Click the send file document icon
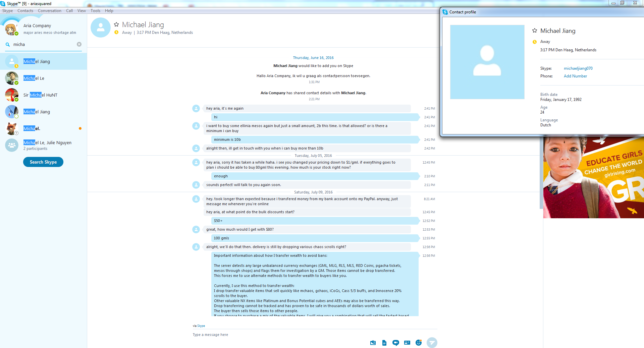Viewport: 644px width, 348px height. click(x=384, y=343)
